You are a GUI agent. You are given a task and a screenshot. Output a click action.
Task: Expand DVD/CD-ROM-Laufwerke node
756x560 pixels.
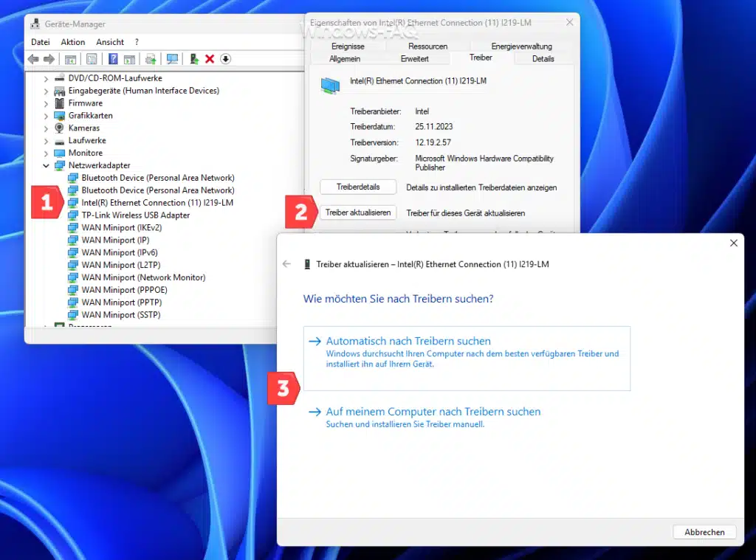46,78
